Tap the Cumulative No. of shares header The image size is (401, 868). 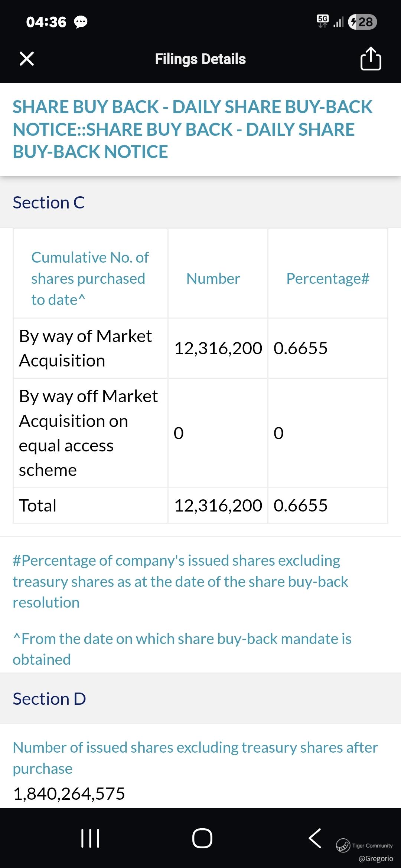click(90, 278)
